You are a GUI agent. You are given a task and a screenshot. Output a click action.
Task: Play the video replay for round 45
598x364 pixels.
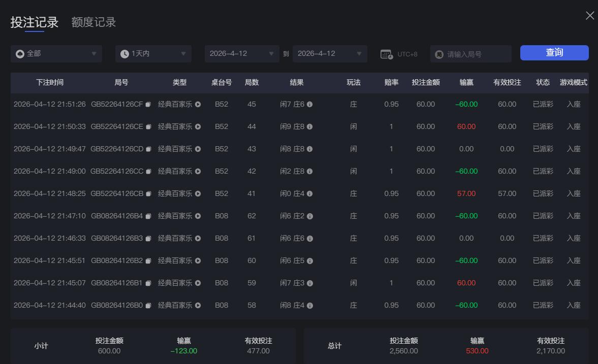198,104
